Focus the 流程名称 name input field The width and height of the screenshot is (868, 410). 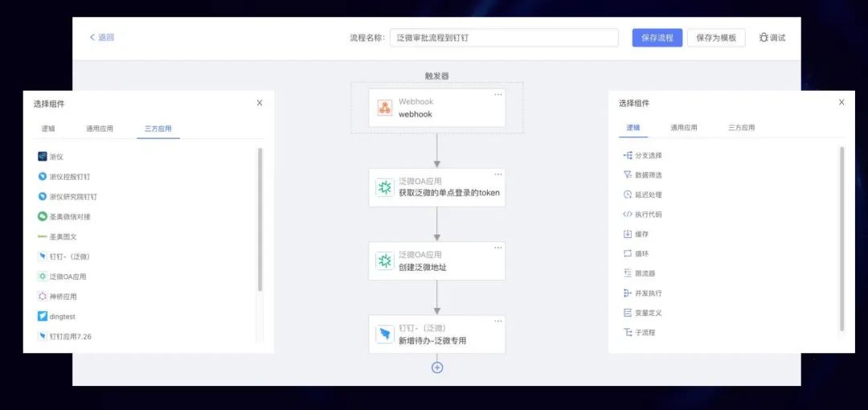click(x=504, y=38)
